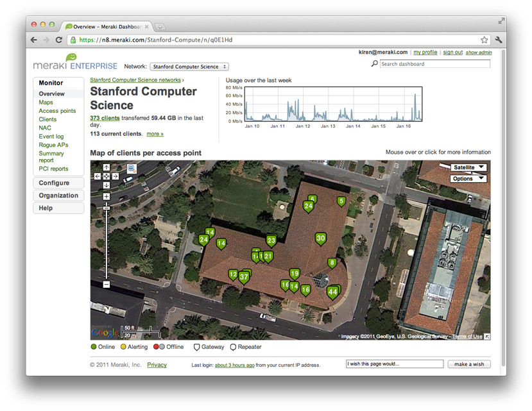Screen dimensions: 532x411
Task: Select access point marker showing 37 clients
Action: pos(244,277)
